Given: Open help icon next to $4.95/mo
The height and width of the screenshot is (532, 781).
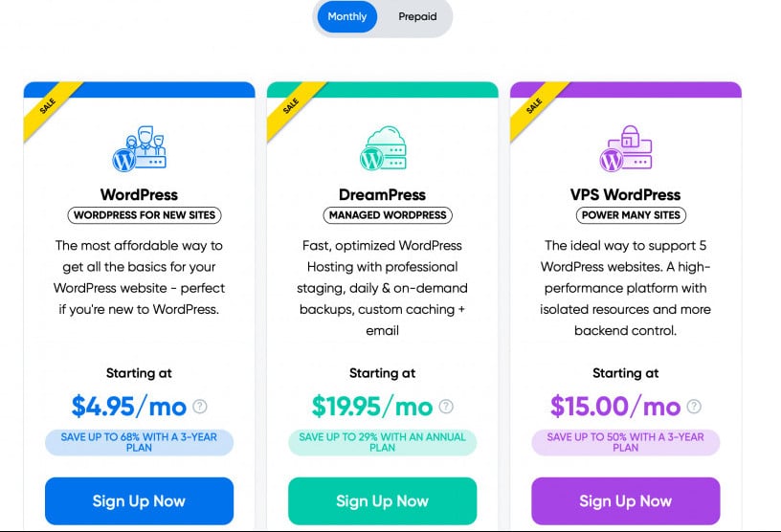Looking at the screenshot, I should [x=200, y=407].
